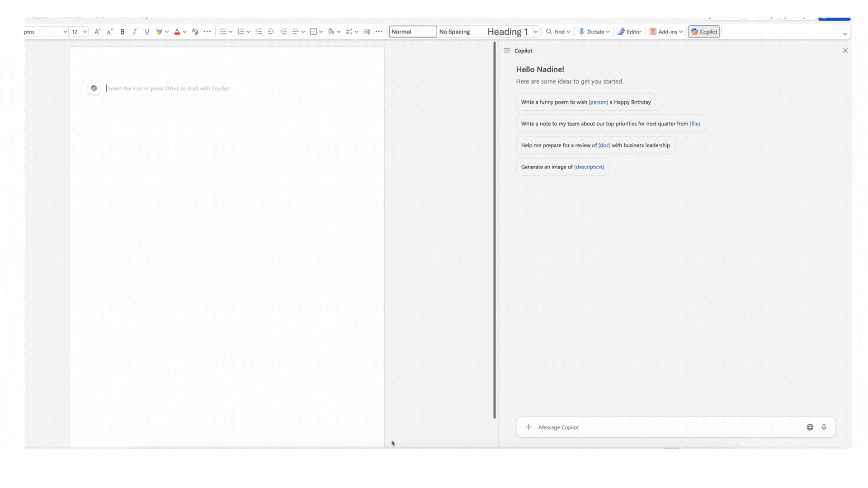The height and width of the screenshot is (488, 868).
Task: Expand the styles gallery chevron
Action: [536, 32]
